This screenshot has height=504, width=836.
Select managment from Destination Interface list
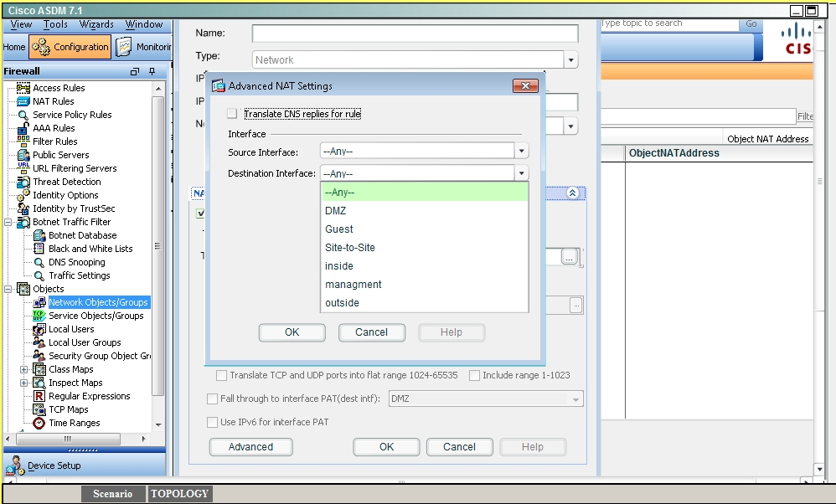click(425, 285)
